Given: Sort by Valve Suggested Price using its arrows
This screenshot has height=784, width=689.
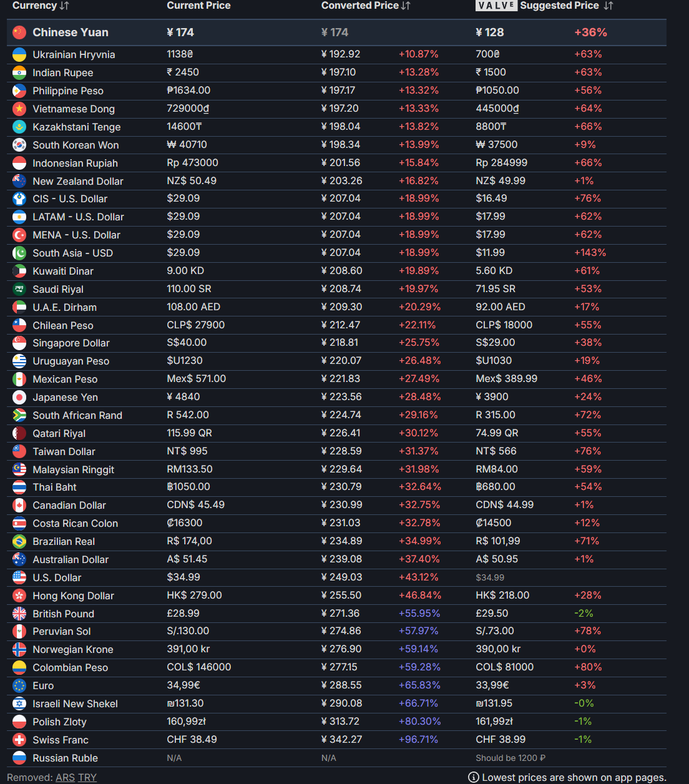Looking at the screenshot, I should click(608, 6).
